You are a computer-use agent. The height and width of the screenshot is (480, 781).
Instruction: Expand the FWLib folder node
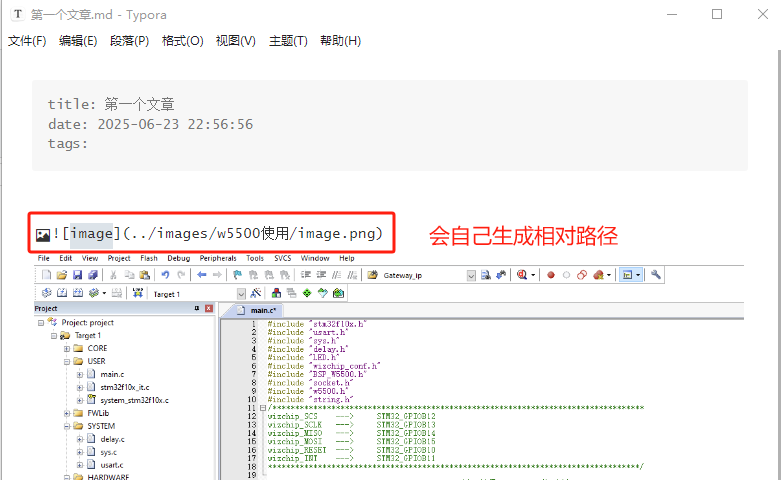coord(66,413)
